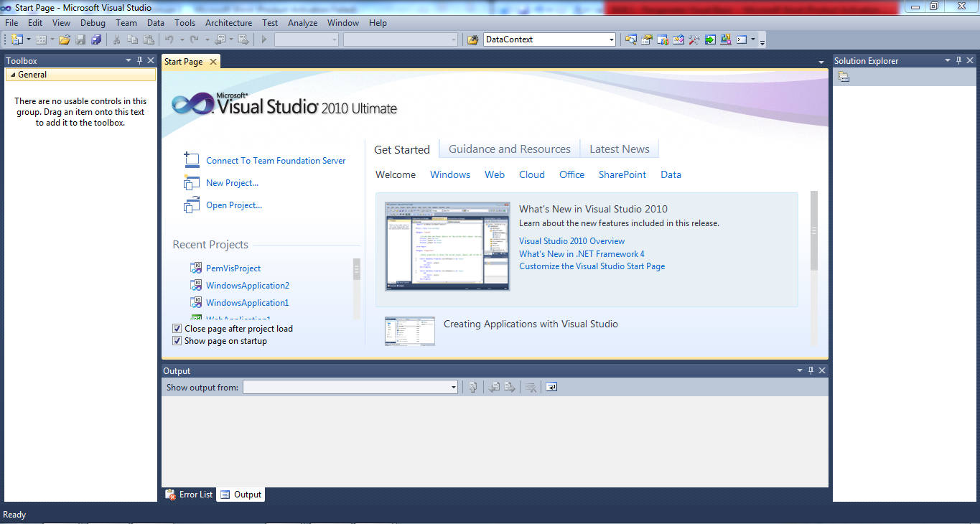Uncheck 'Close page after project load'
Screen dimensions: 980x524
point(177,328)
